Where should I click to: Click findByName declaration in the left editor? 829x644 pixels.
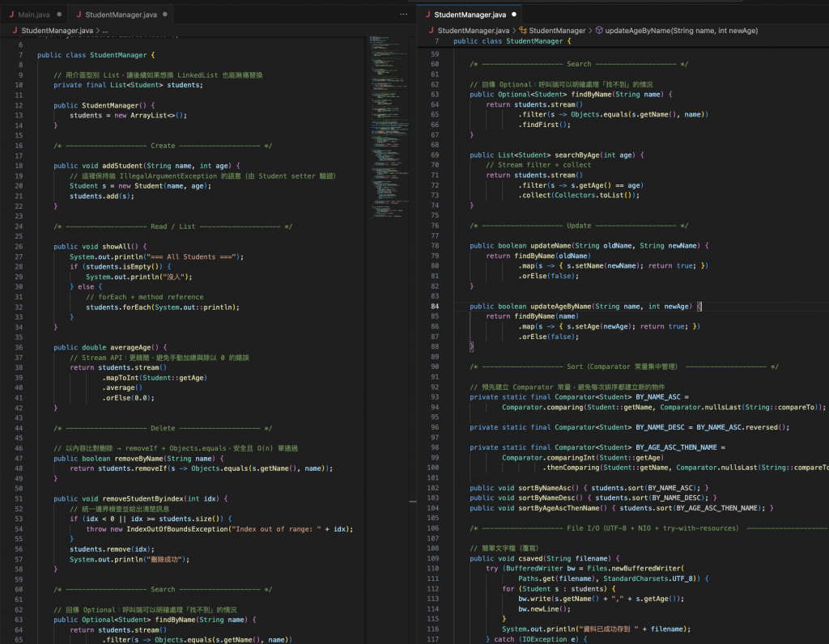(x=155, y=620)
